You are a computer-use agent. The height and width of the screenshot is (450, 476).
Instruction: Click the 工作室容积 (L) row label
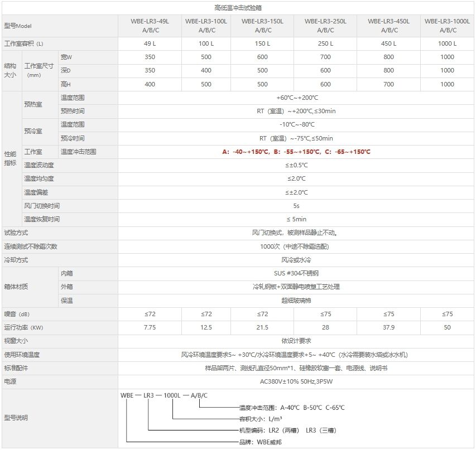24,43
